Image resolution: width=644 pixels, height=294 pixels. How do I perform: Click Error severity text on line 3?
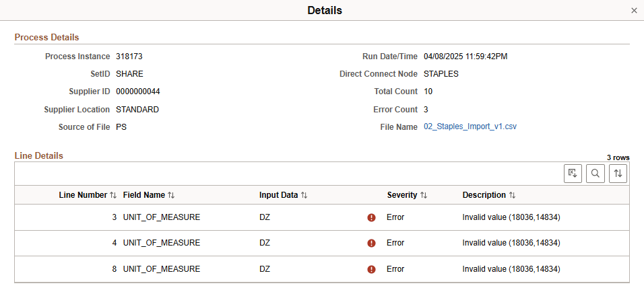(x=395, y=217)
